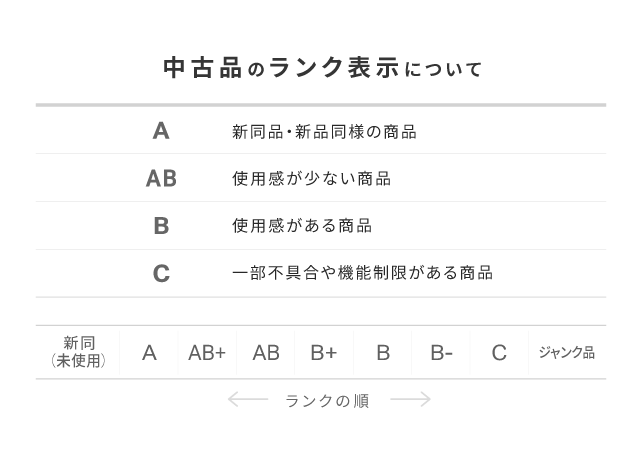Select the rank AB letter in table

pos(161,179)
